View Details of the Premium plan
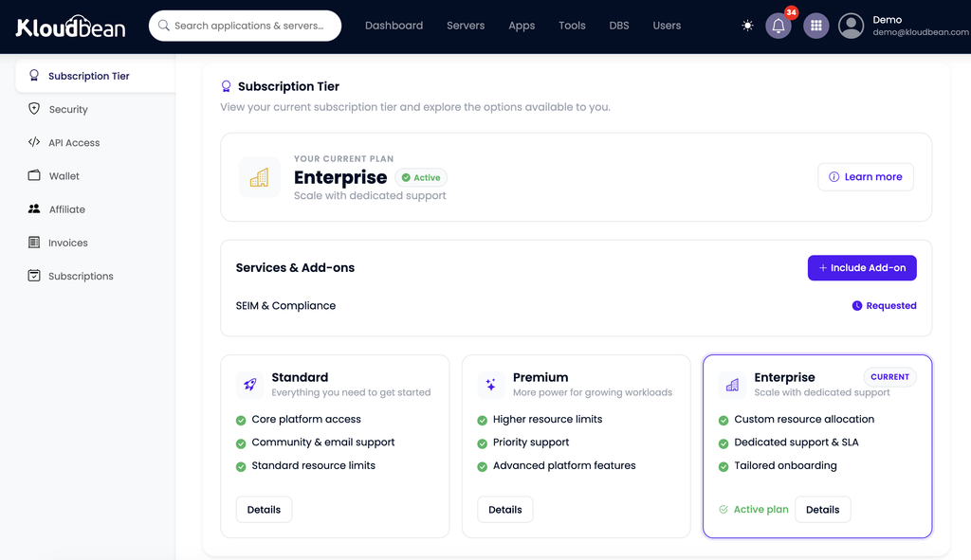 (x=504, y=509)
